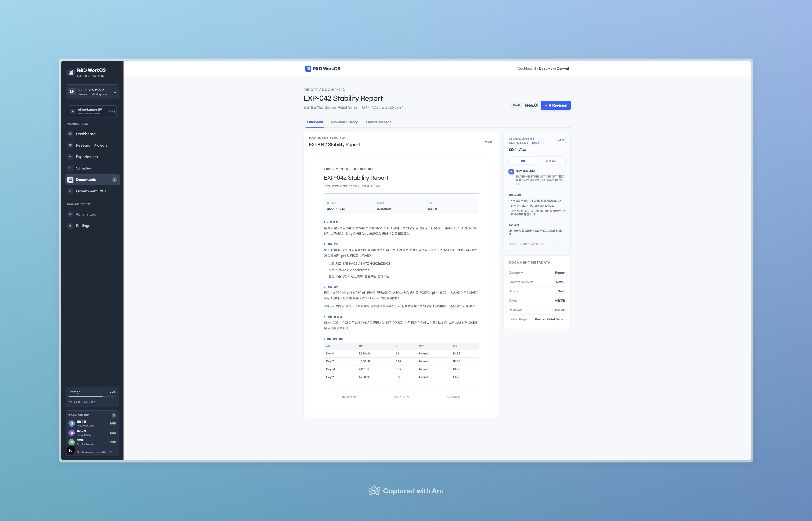Click the LH workspace avatar badge
This screenshot has width=812, height=521.
point(72,92)
